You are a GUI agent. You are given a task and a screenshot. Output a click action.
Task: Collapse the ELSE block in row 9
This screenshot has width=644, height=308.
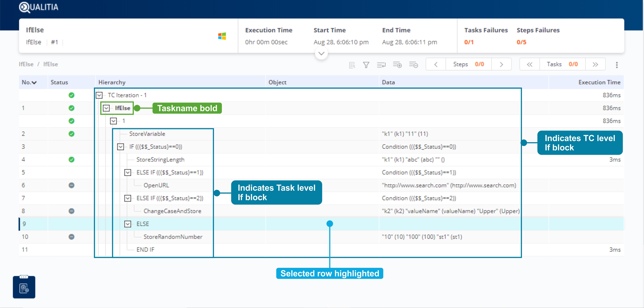pyautogui.click(x=128, y=224)
